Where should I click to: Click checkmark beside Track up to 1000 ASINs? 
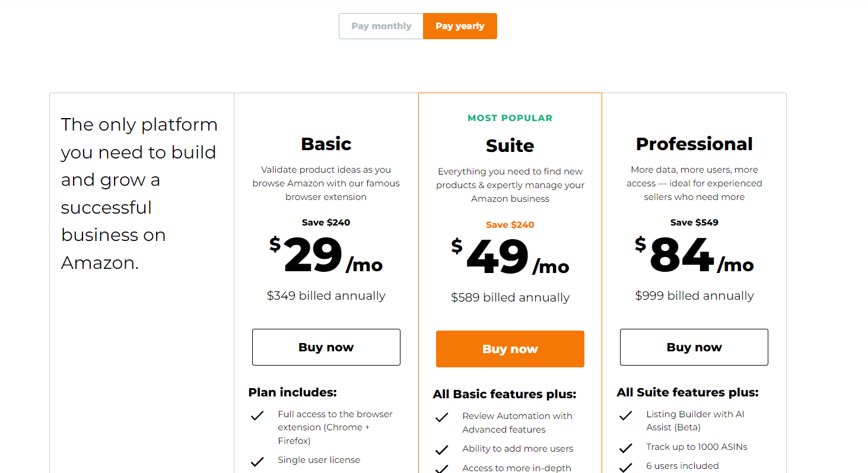[x=625, y=448]
